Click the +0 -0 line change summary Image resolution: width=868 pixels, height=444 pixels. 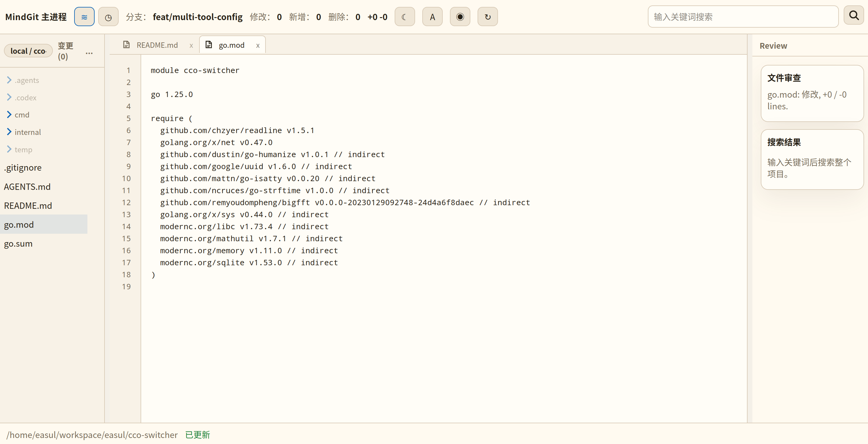click(378, 17)
